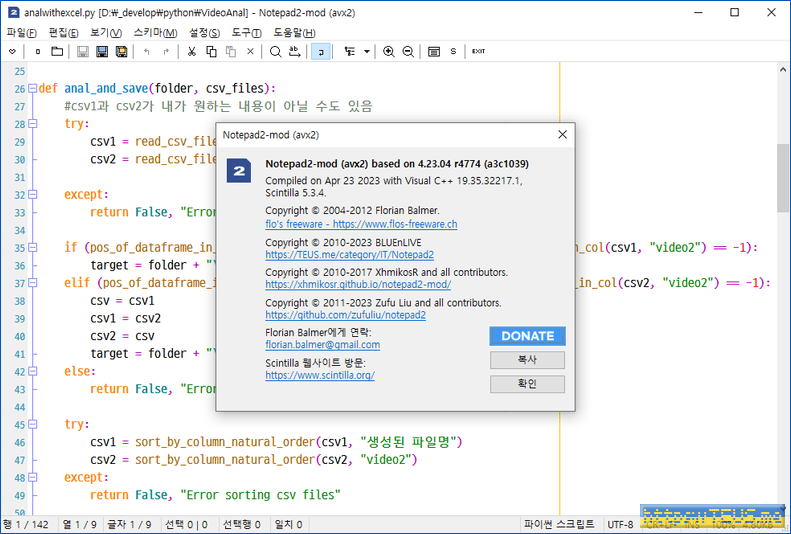This screenshot has width=791, height=534.
Task: Click the Redo arrow icon
Action: click(166, 51)
